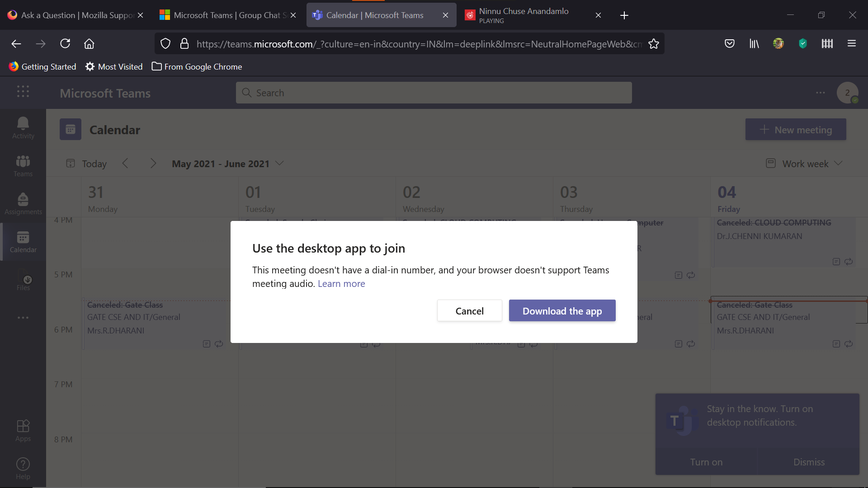This screenshot has height=488, width=868.
Task: Open the Teams section icon
Action: [23, 166]
